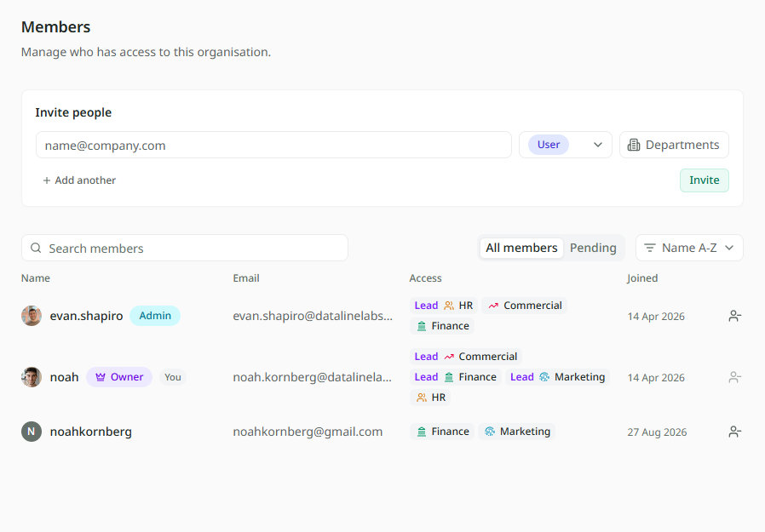Click Add another link
This screenshot has height=532, width=765.
(79, 180)
